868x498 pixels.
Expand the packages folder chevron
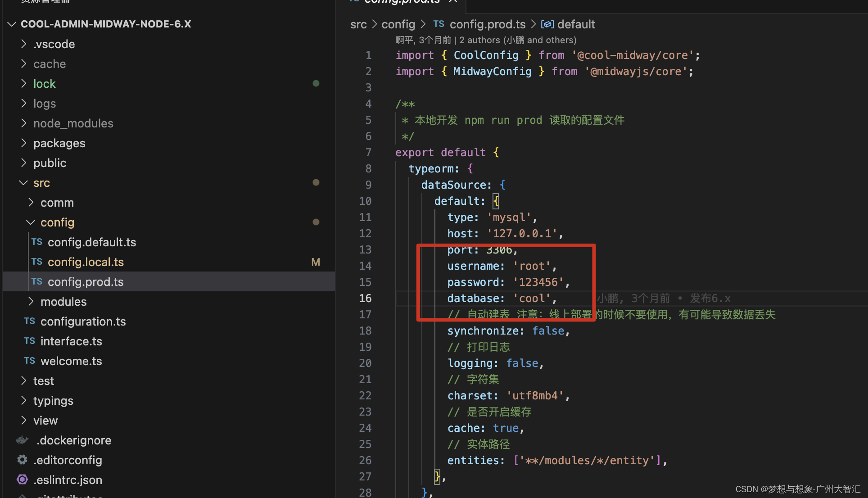click(x=24, y=143)
